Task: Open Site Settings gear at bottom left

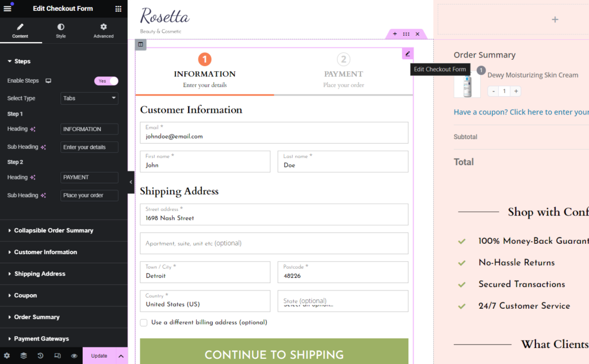Action: coord(7,356)
